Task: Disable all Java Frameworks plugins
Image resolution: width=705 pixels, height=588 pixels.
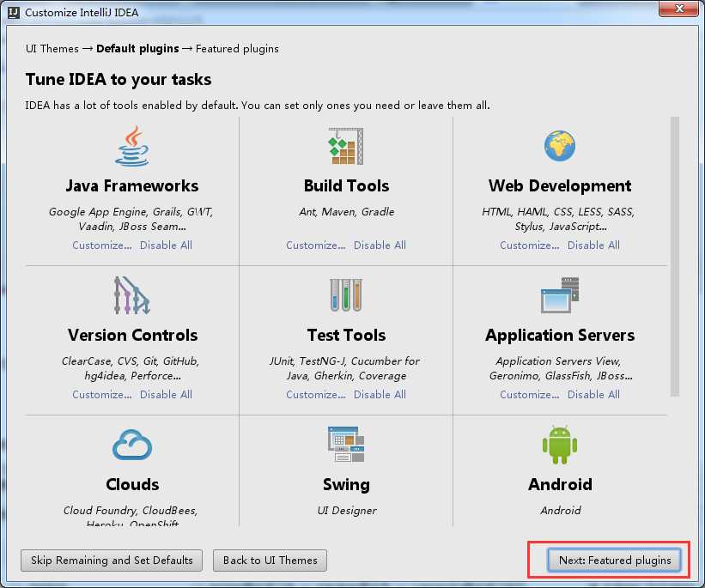Action: coord(166,246)
